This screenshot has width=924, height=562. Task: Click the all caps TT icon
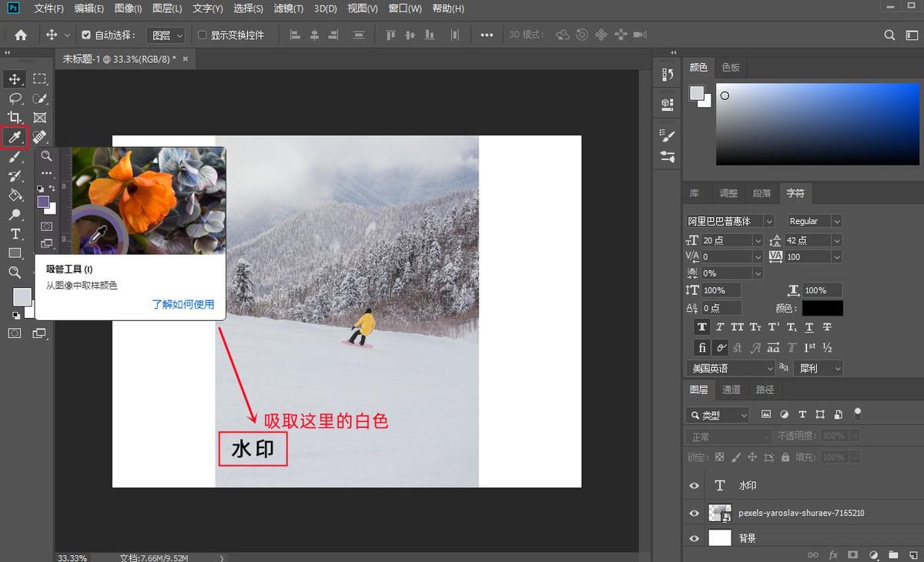[737, 327]
